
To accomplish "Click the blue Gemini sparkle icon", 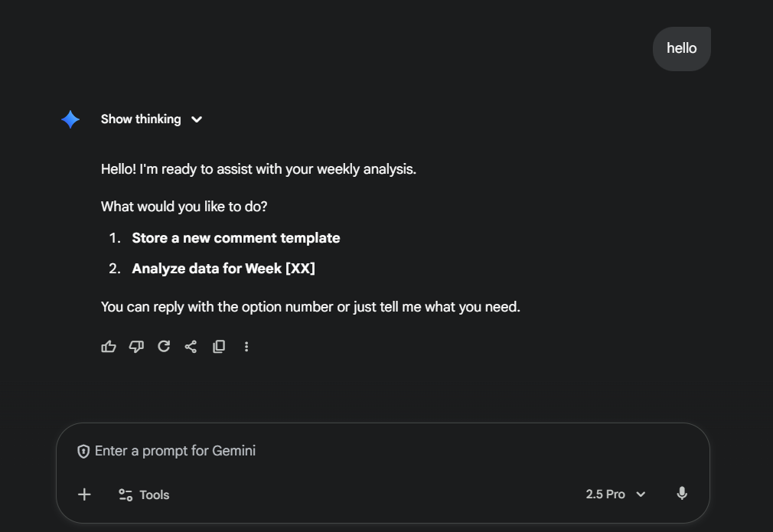I will (70, 119).
